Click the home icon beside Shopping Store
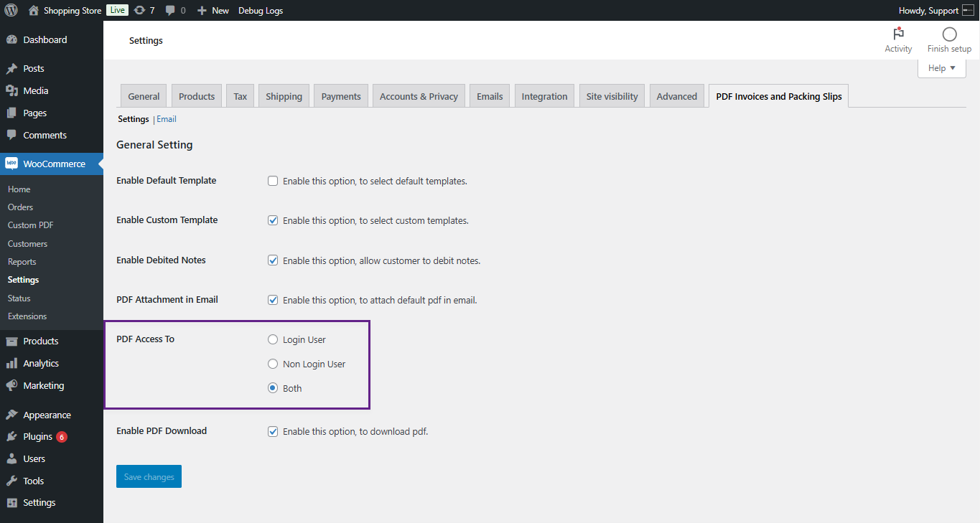 (34, 11)
